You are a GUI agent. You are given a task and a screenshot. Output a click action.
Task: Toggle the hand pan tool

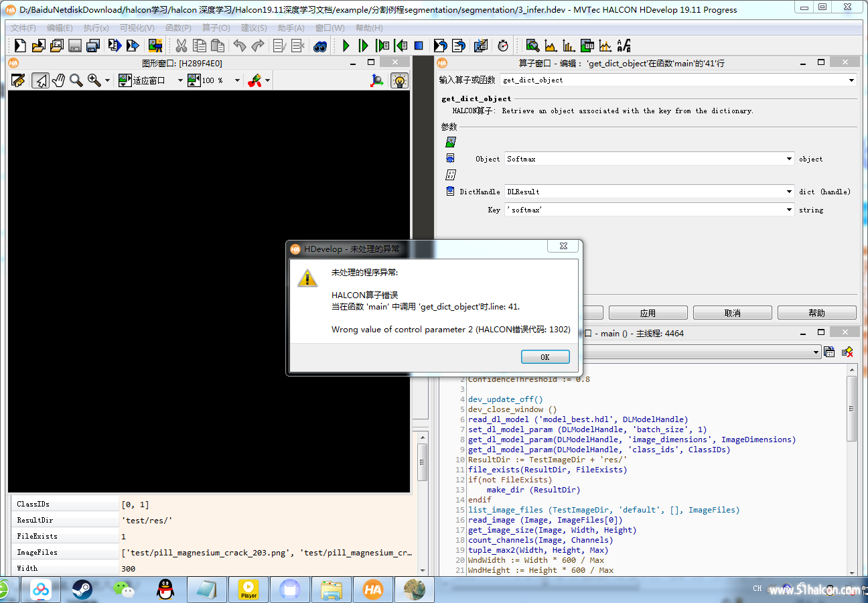tap(59, 80)
